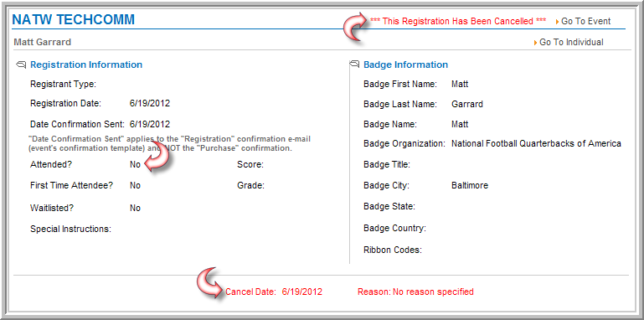Click the Reason: No reason specified text

click(415, 292)
